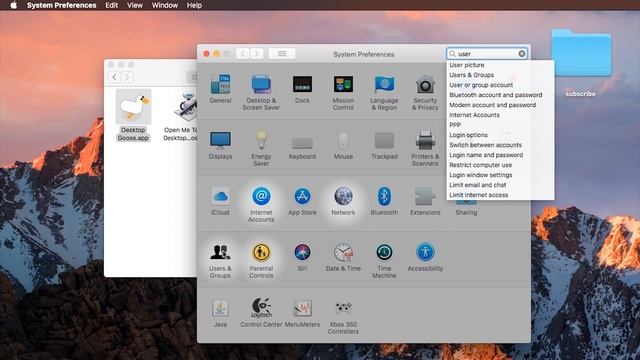Go forward in System Preferences

(x=257, y=54)
